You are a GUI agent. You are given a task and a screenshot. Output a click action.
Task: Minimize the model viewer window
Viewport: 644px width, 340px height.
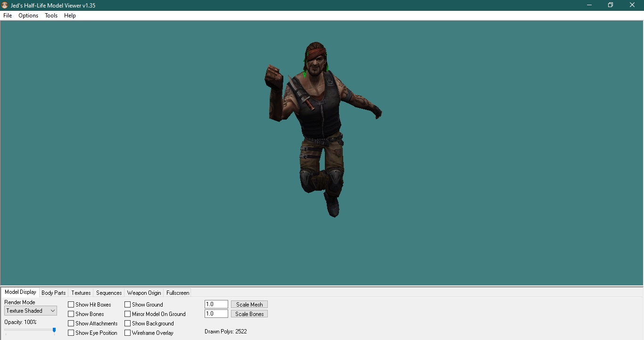coord(589,5)
